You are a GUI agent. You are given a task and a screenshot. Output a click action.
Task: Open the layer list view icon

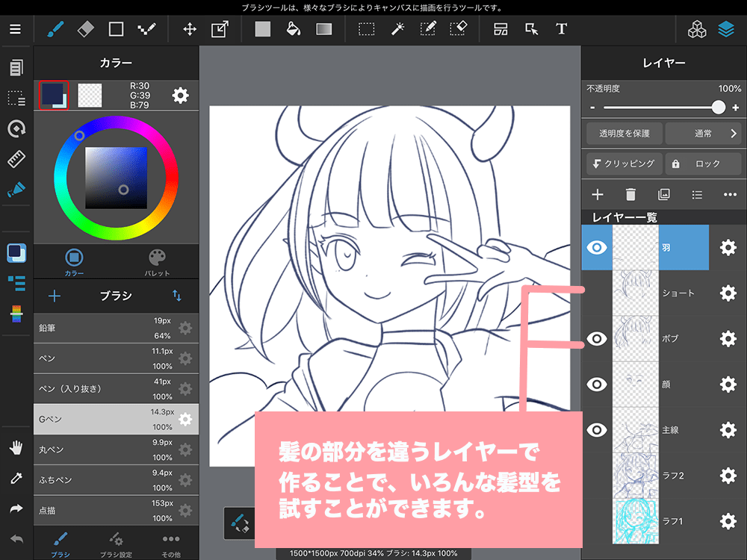click(697, 194)
